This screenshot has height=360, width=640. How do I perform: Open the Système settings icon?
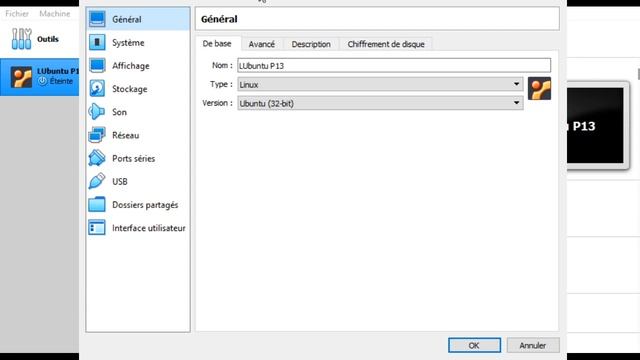tap(97, 42)
